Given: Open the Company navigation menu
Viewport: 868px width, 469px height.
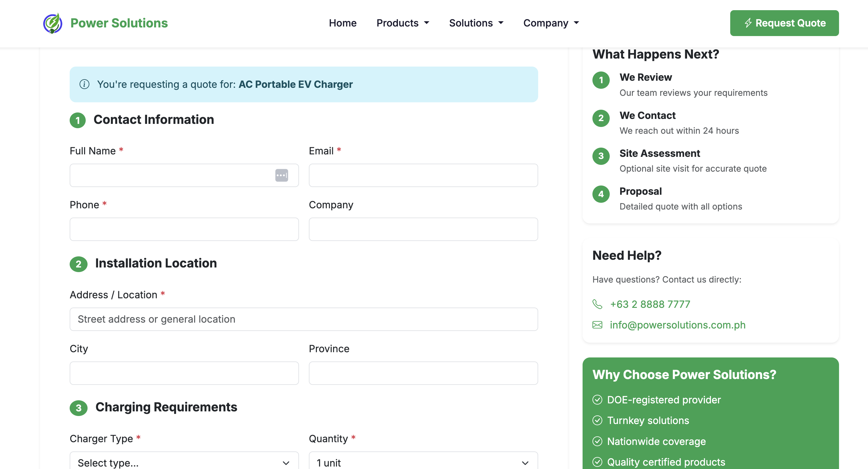Looking at the screenshot, I should (551, 23).
